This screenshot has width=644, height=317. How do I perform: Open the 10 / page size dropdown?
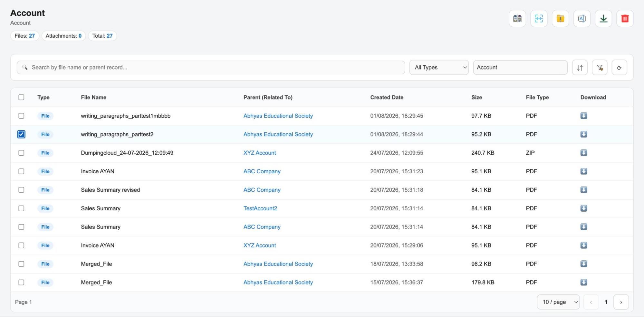[558, 302]
